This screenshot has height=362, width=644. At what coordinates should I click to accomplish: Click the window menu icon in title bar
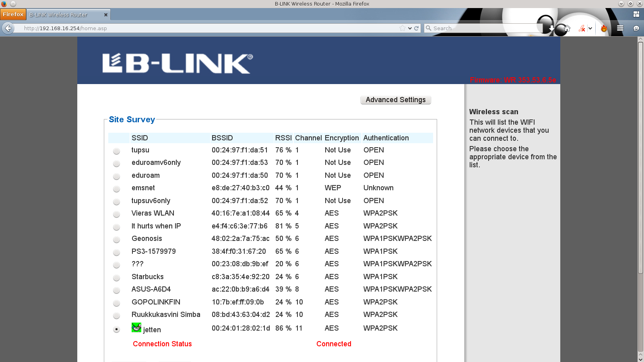pyautogui.click(x=13, y=4)
